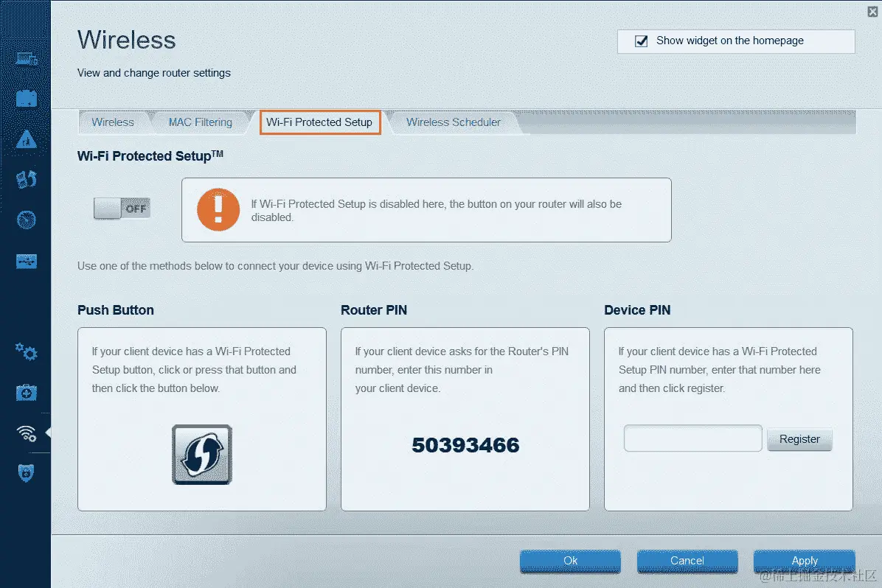Switch to the MAC Filtering tab
Viewport: 882px width, 588px height.
point(201,122)
